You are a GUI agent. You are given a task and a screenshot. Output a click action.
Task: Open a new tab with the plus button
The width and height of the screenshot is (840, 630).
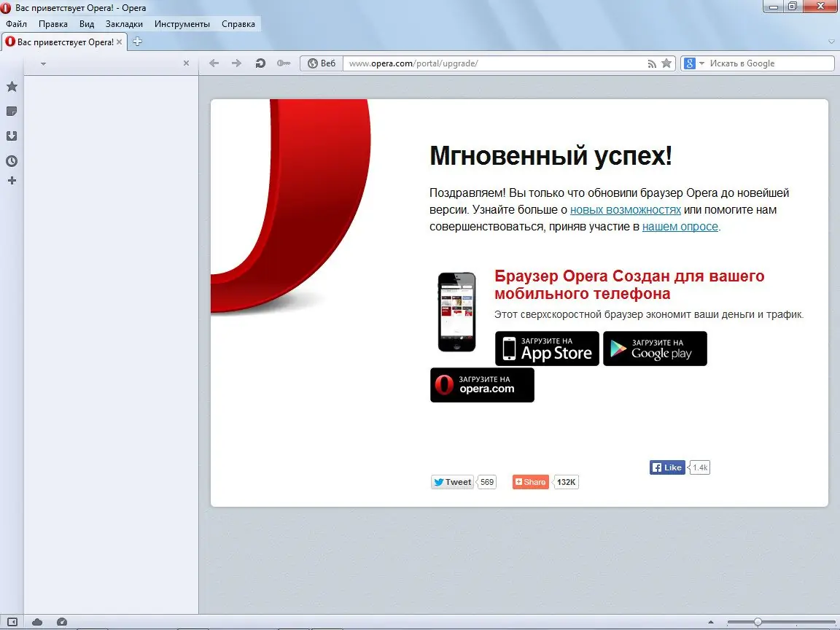tap(137, 42)
